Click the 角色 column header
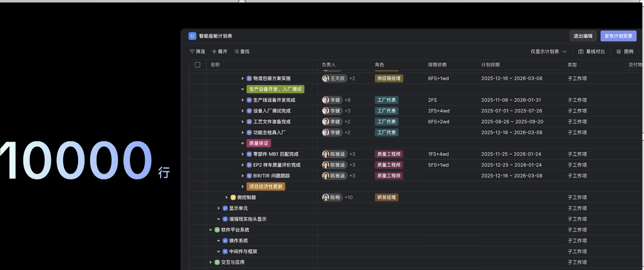644x270 pixels. [379, 64]
